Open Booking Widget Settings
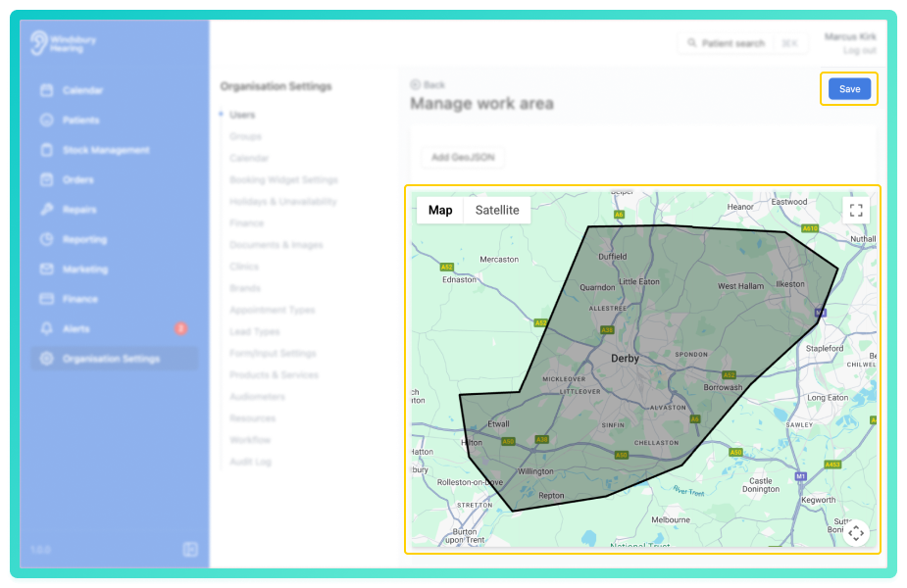 (283, 179)
